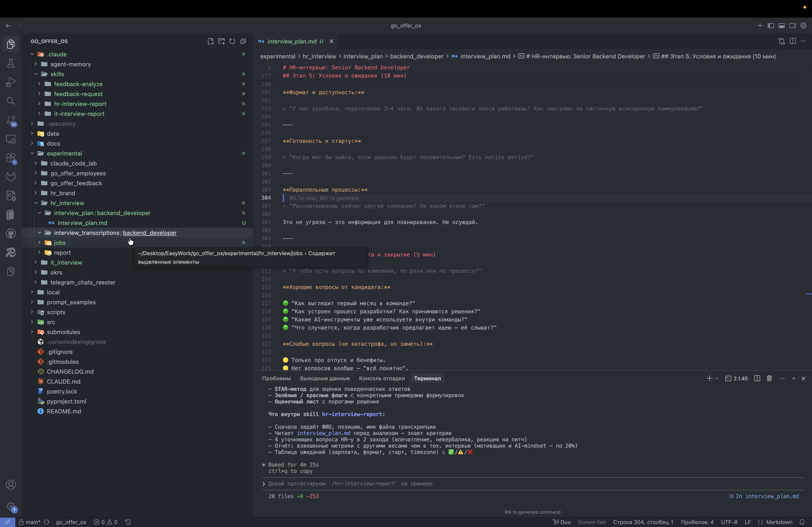Expand the docs folder
The height and width of the screenshot is (527, 812).
pos(53,144)
